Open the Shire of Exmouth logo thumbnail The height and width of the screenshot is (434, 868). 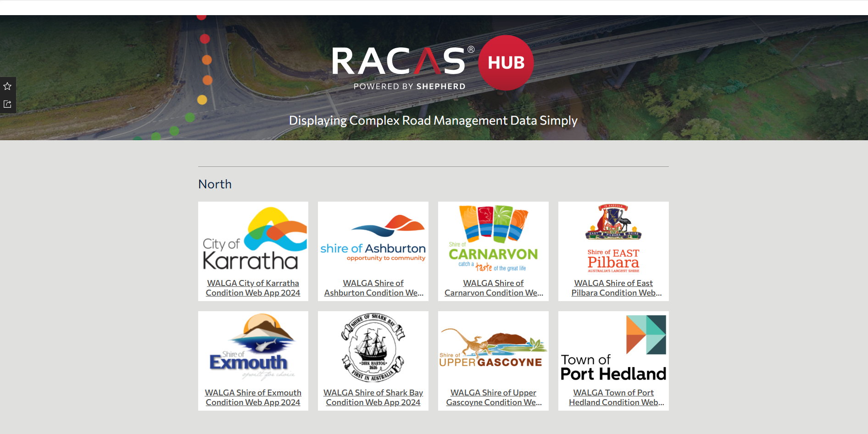(253, 348)
